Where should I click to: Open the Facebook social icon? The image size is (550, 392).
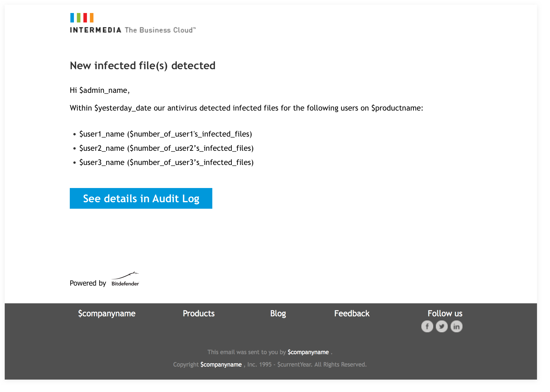point(427,326)
